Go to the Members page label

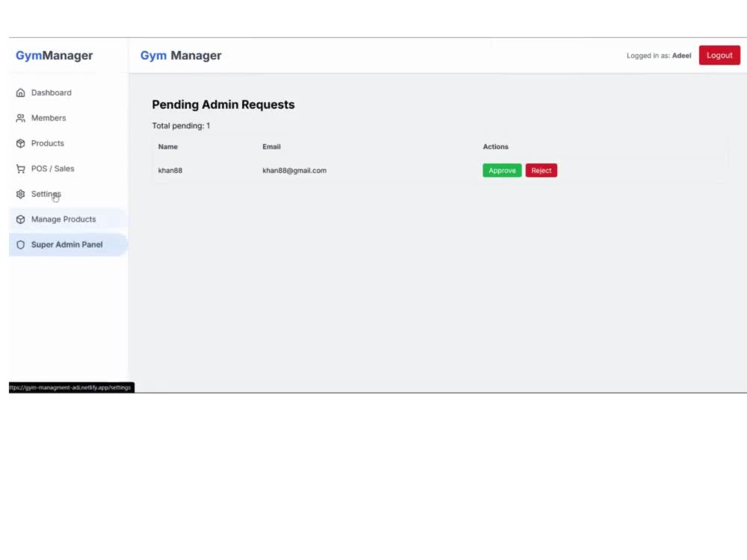click(49, 118)
